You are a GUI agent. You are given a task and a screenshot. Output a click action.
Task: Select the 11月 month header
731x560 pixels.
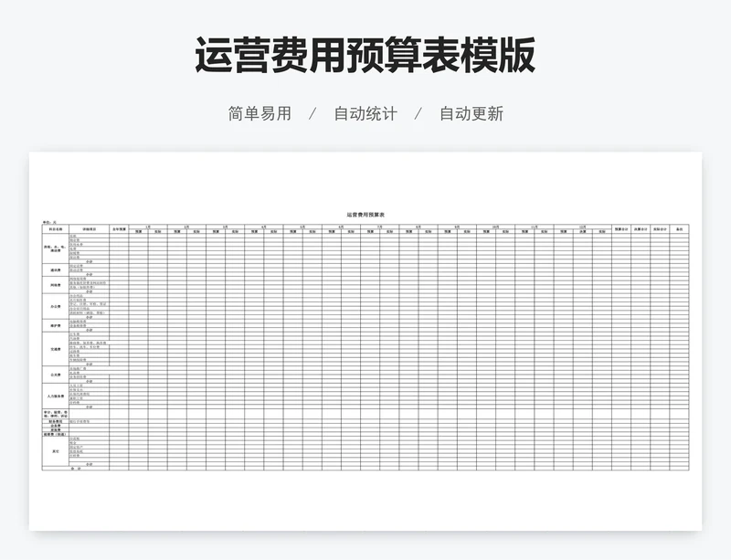click(x=535, y=227)
